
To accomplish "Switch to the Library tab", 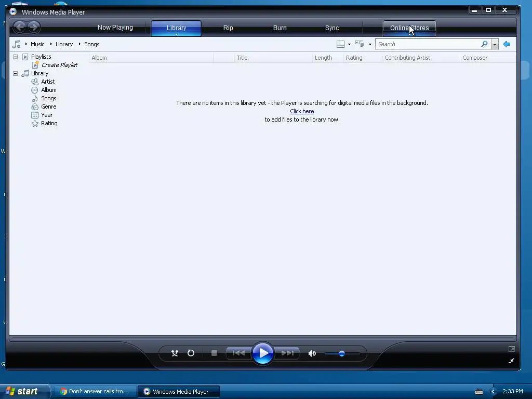I will pyautogui.click(x=176, y=28).
